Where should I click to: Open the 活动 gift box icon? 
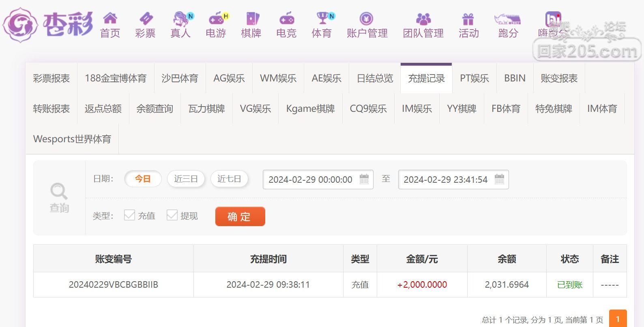pos(468,19)
